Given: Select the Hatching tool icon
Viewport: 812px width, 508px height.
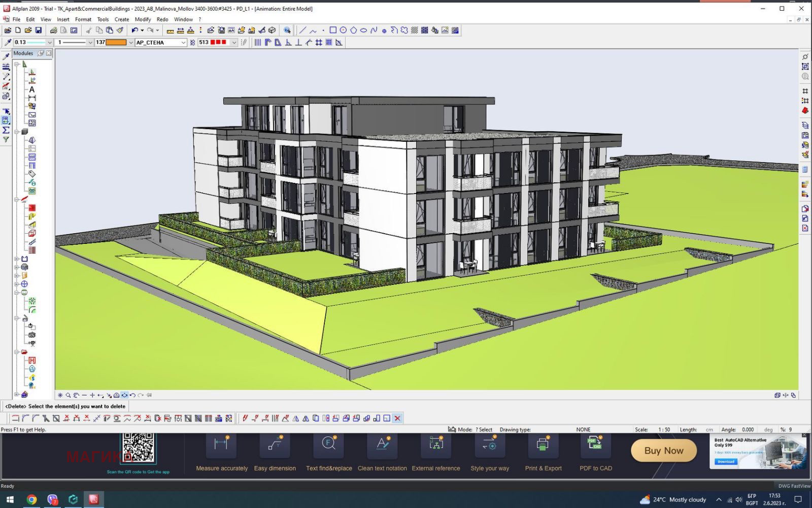Looking at the screenshot, I should tap(415, 30).
